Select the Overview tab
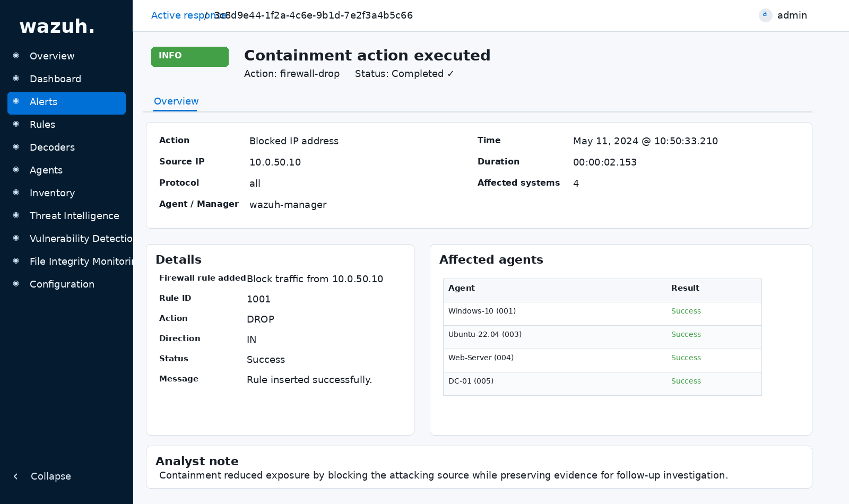 (x=176, y=101)
